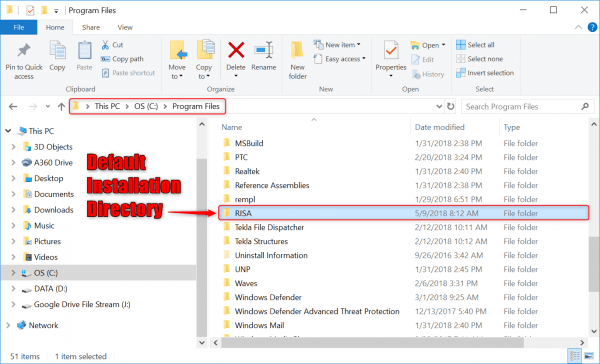Cut the selected item with scissors icon

105,45
